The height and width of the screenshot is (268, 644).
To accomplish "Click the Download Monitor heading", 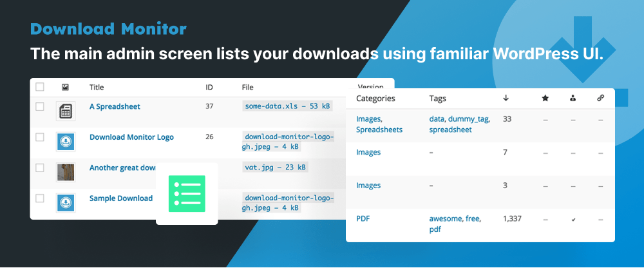I will coord(108,29).
